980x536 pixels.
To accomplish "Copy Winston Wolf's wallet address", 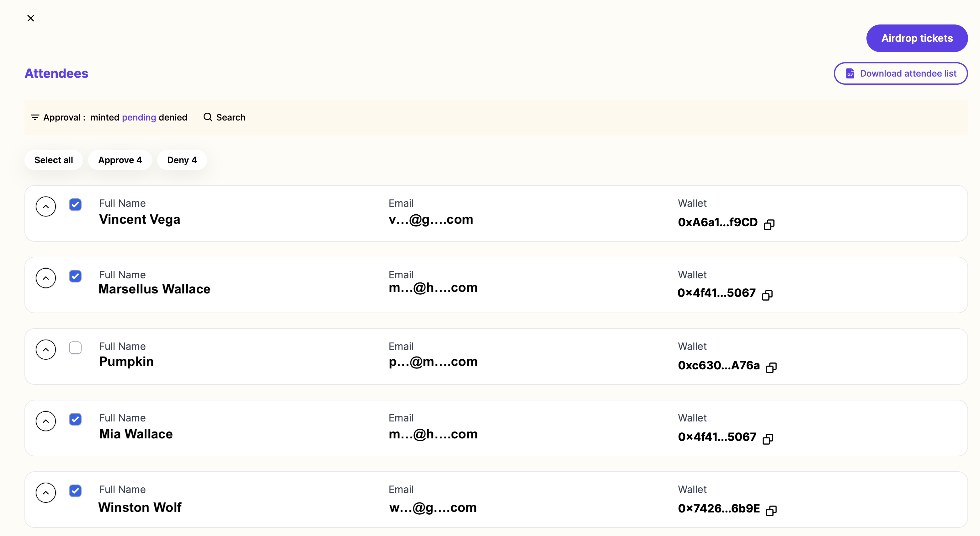I will 771,511.
